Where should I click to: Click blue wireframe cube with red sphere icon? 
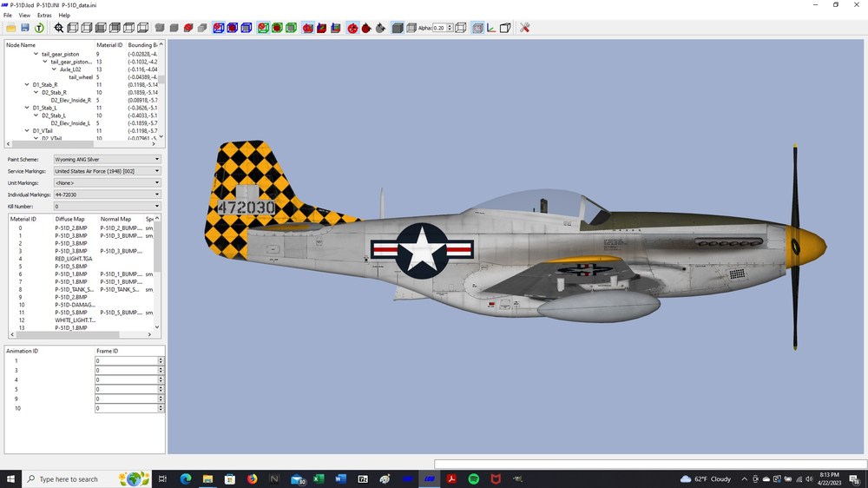click(219, 28)
